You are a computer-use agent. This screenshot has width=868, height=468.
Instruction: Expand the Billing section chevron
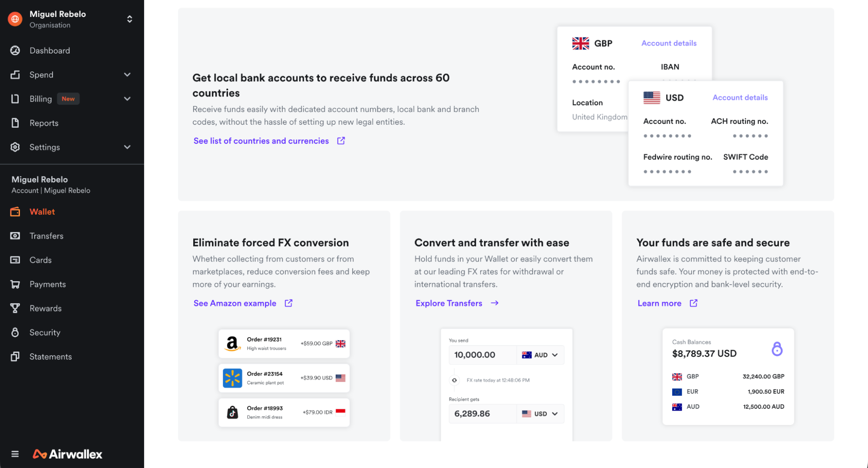(127, 99)
